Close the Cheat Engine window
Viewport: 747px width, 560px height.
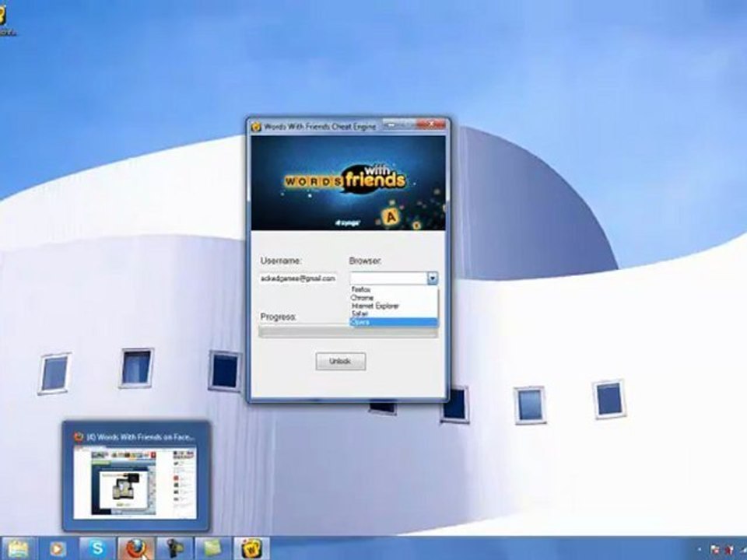[x=430, y=124]
